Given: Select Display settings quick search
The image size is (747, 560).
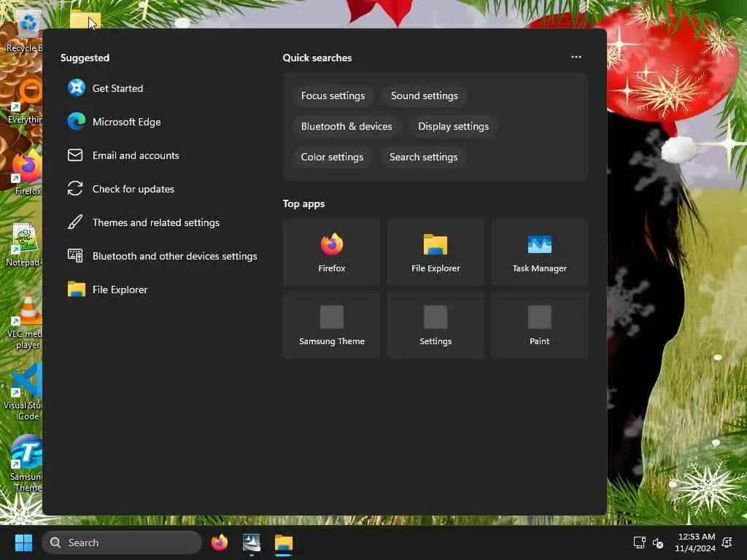Looking at the screenshot, I should (454, 126).
